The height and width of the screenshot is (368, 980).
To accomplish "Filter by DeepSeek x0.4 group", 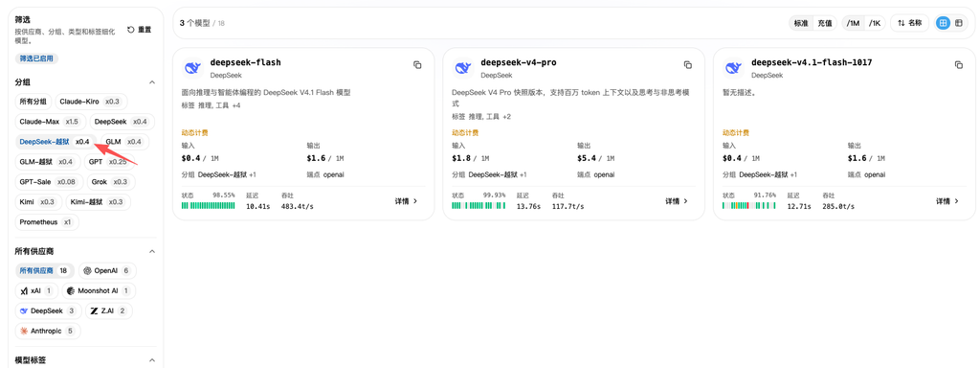I will 122,122.
